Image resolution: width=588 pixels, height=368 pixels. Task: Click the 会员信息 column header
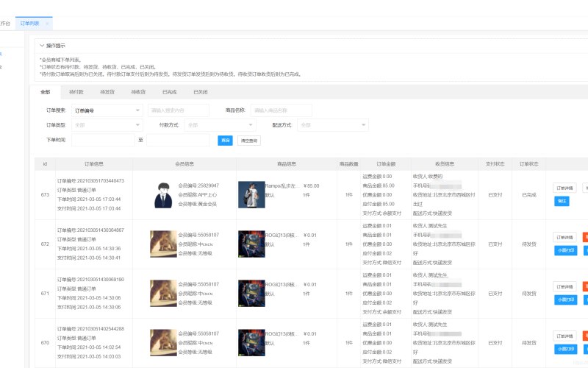184,164
